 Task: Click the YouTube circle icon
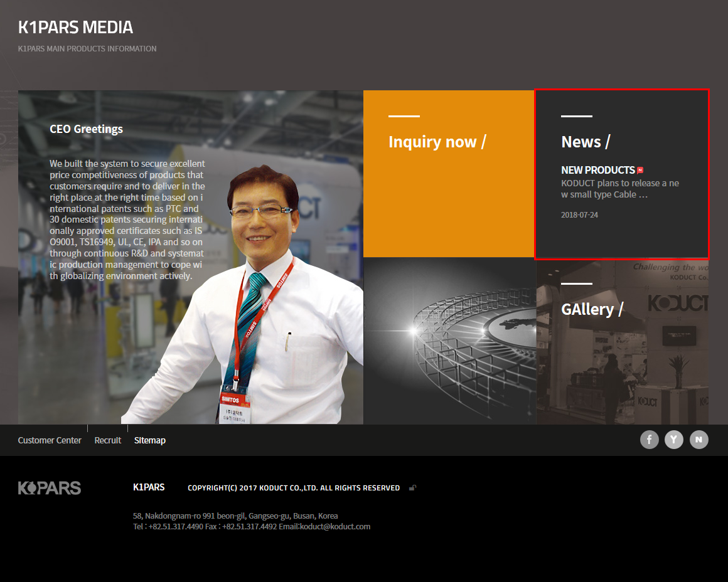673,440
